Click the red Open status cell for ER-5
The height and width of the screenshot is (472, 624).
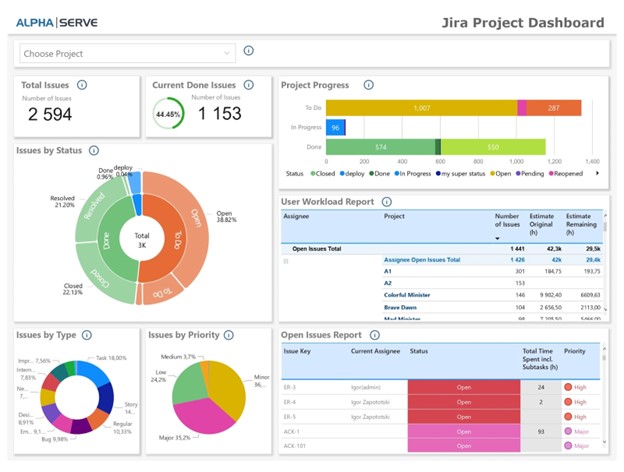click(464, 417)
